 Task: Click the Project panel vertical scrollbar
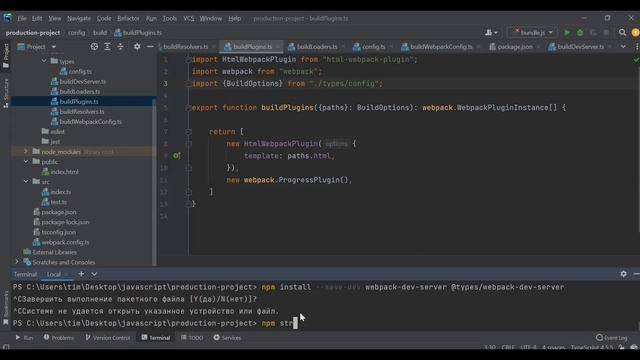[x=154, y=182]
